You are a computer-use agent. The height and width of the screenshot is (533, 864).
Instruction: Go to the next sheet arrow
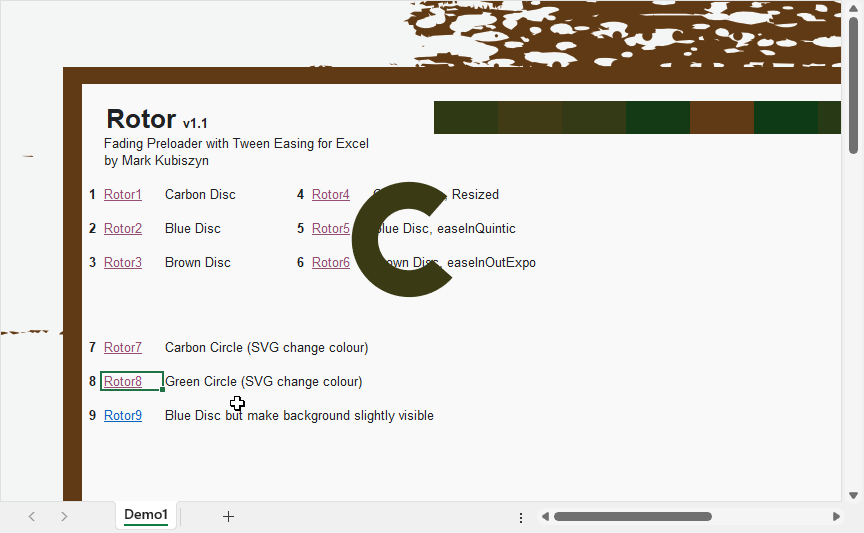(64, 516)
